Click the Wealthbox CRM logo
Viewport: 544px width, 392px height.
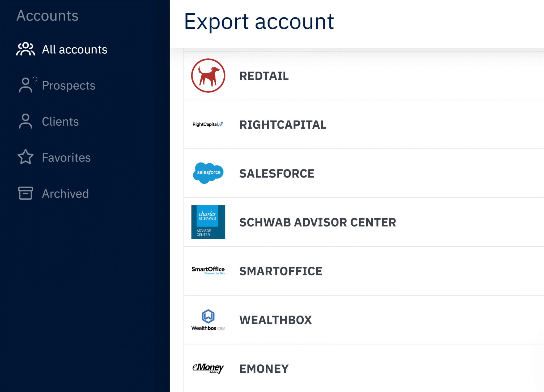point(208,320)
